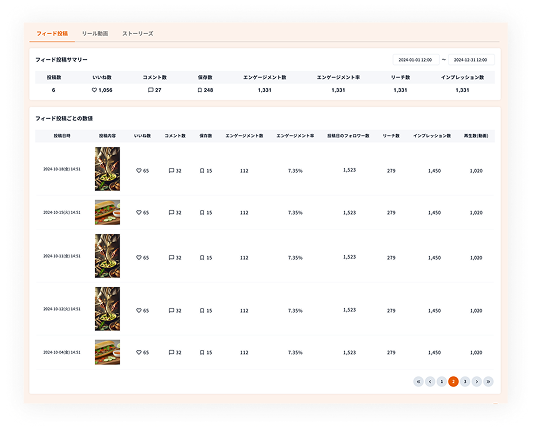Open page 1 in pagination
The height and width of the screenshot is (429, 533).
point(442,381)
